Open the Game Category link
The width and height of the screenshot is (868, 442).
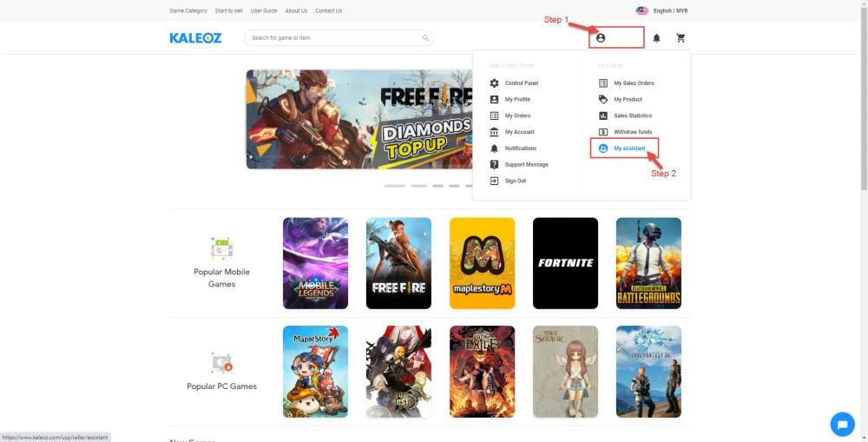coord(188,10)
